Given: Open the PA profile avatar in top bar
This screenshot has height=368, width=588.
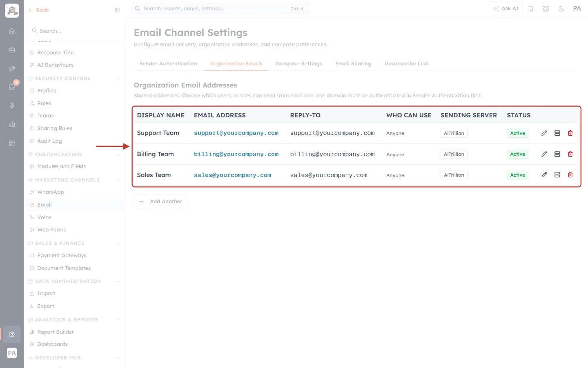Looking at the screenshot, I should (x=577, y=9).
